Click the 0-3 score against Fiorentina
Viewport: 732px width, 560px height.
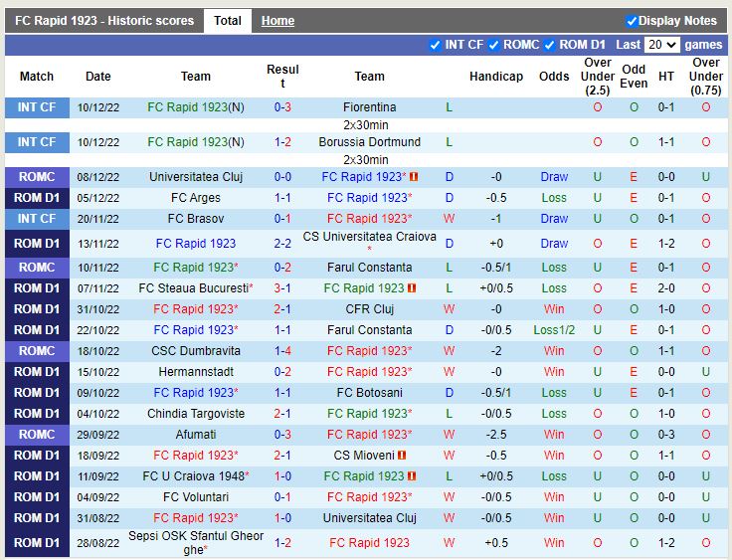[282, 107]
